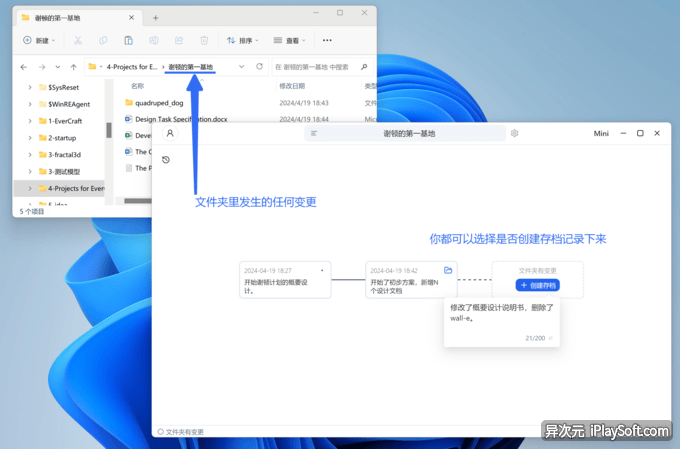
Task: Click 新建 button in Explorer toolbar
Action: click(x=39, y=40)
